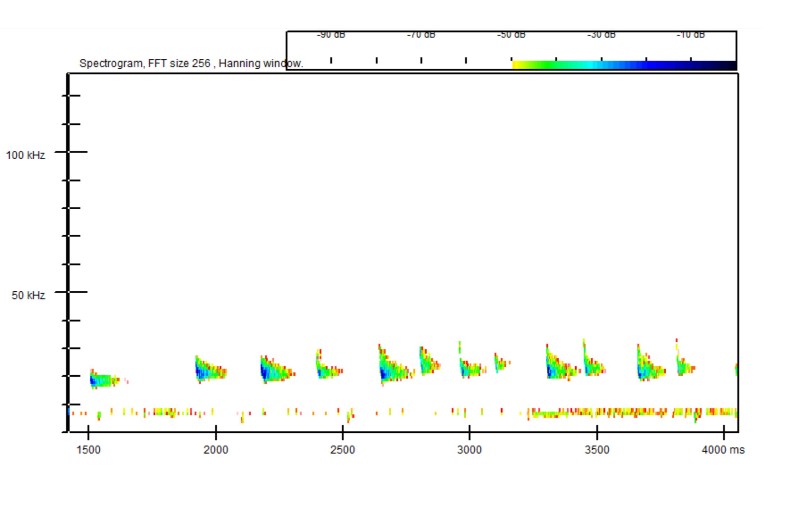800x532 pixels.
Task: Click the 4000 ms time axis label
Action: click(723, 451)
